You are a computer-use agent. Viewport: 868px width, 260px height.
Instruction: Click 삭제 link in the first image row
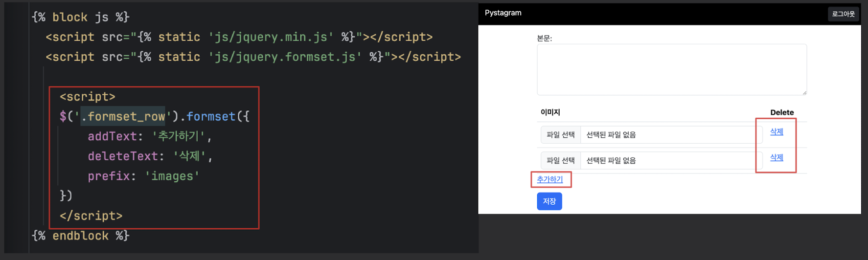(777, 132)
